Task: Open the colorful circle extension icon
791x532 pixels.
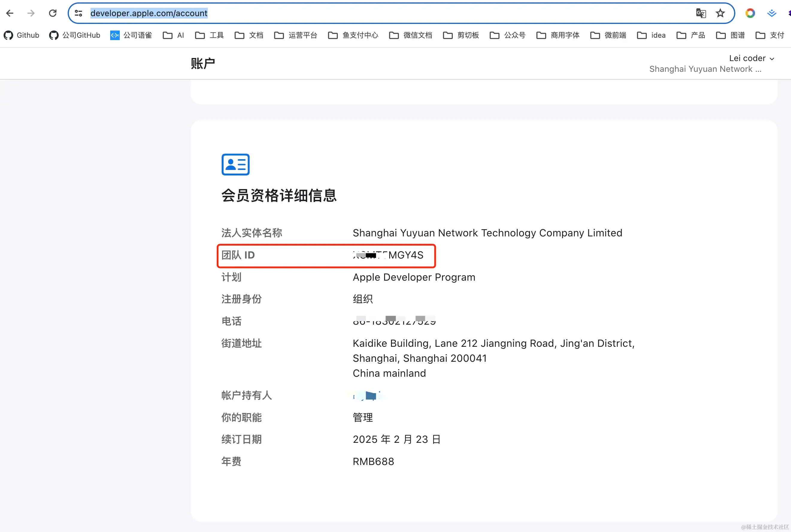Action: [750, 13]
